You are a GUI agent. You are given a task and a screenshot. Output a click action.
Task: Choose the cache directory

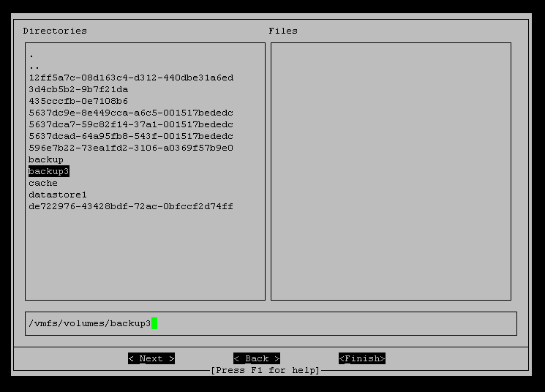pyautogui.click(x=43, y=183)
